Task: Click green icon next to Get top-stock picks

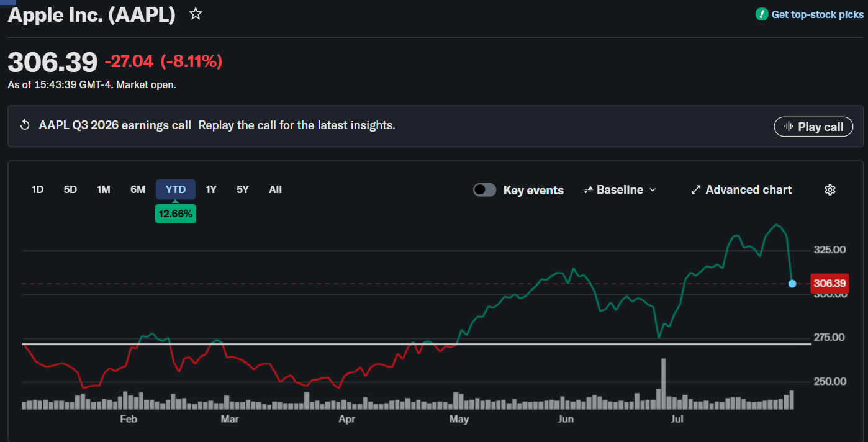Action: click(762, 14)
